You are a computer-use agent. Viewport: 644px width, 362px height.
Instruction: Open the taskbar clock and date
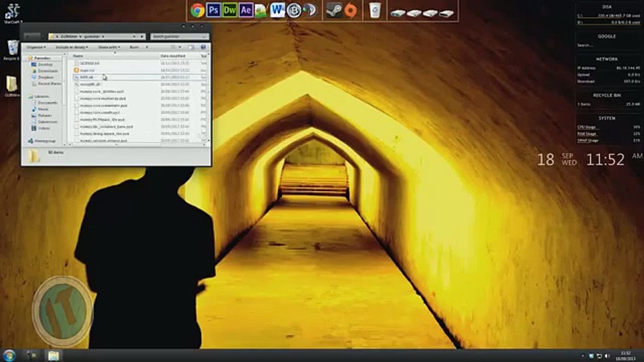pos(625,356)
